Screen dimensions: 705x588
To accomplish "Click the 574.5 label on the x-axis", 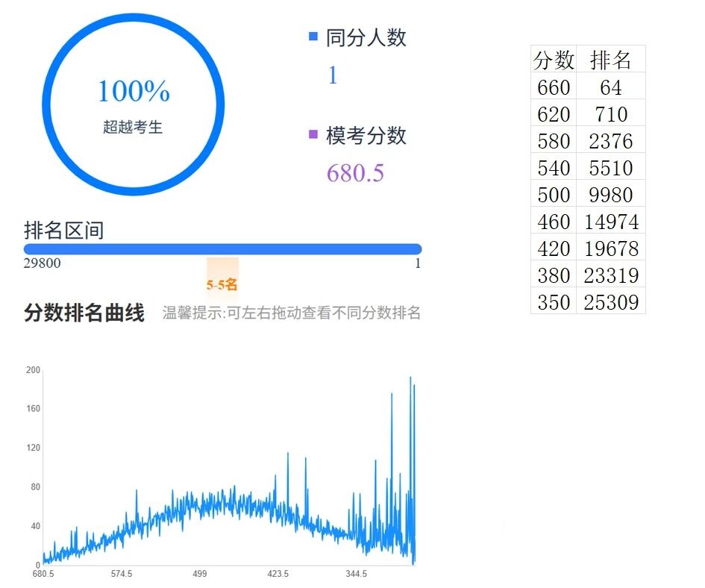I will [121, 574].
